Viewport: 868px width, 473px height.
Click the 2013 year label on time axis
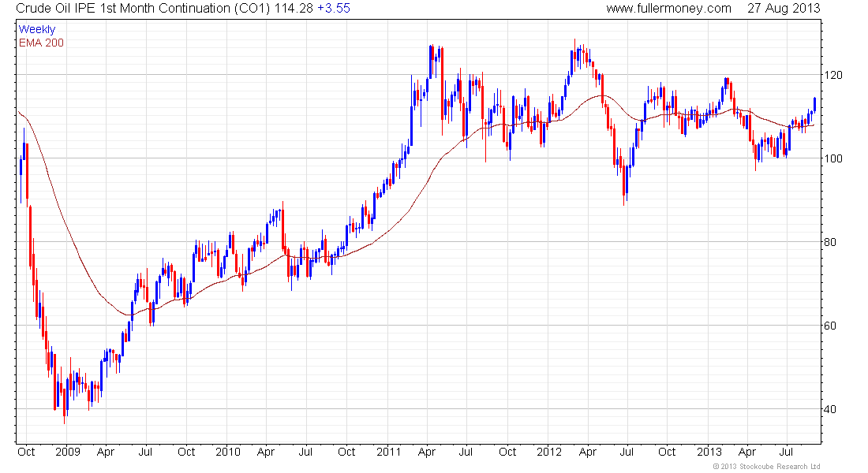709,452
